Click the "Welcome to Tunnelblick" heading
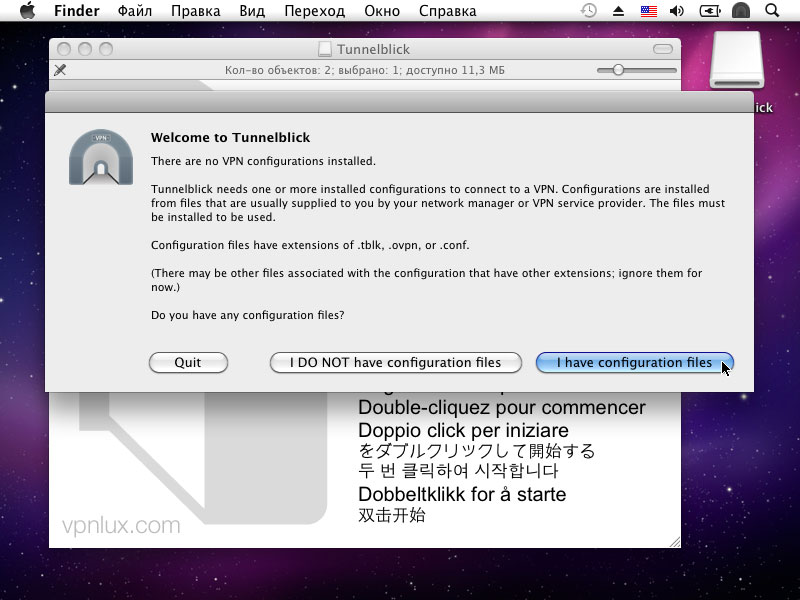 [x=231, y=138]
